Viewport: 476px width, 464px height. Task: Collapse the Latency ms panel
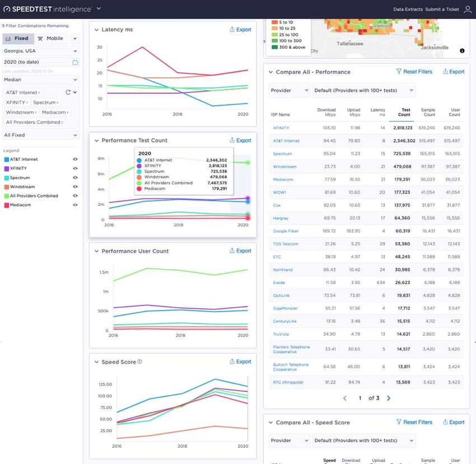tap(96, 30)
